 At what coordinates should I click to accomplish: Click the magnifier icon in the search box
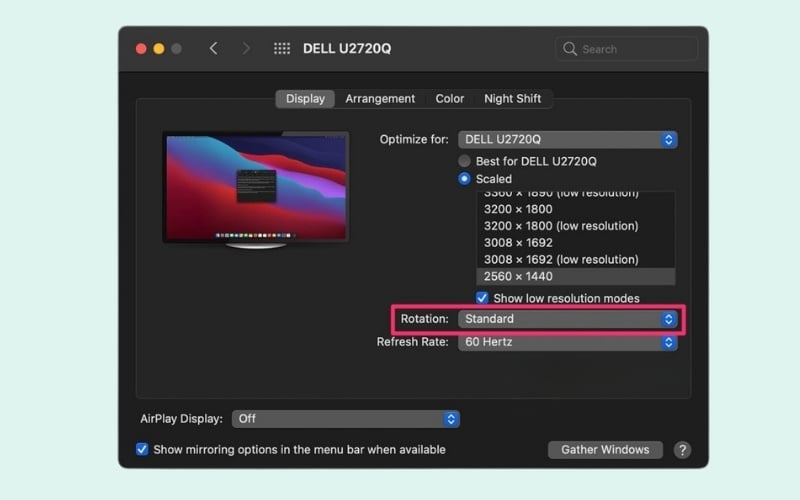pyautogui.click(x=570, y=49)
